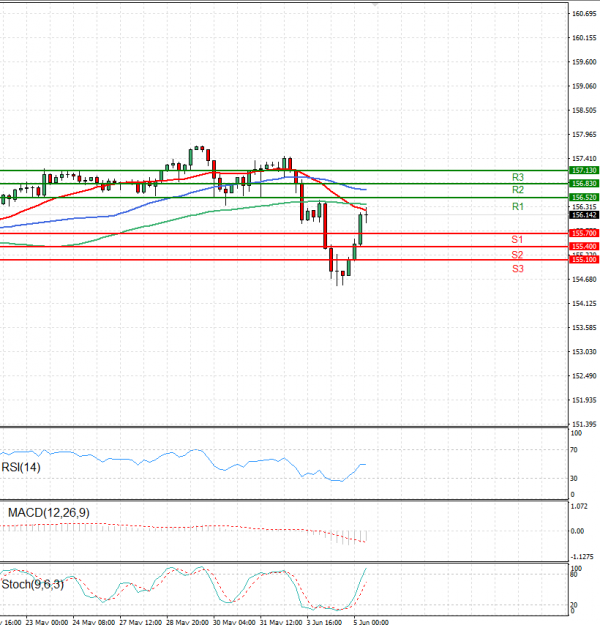600x625 pixels.
Task: Click the current price 156.142 tag
Action: [584, 215]
